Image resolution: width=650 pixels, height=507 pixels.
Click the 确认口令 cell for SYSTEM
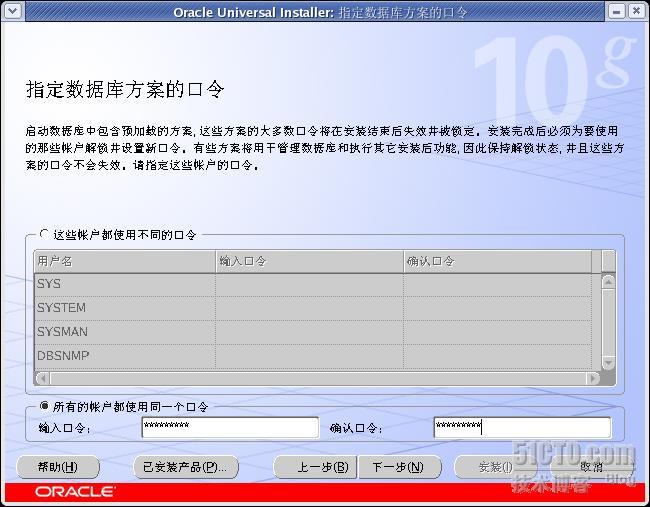coord(497,308)
